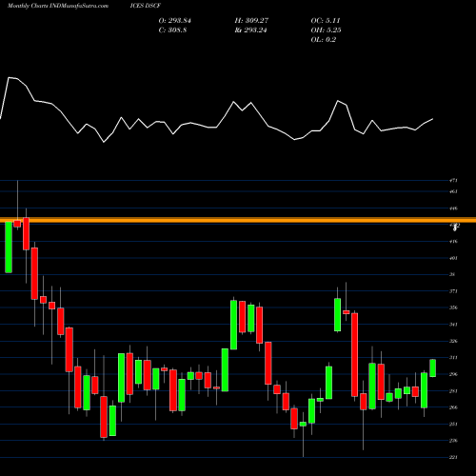Click the high value 'H: 309.27'
This screenshot has height=476, width=476.
tap(251, 21)
